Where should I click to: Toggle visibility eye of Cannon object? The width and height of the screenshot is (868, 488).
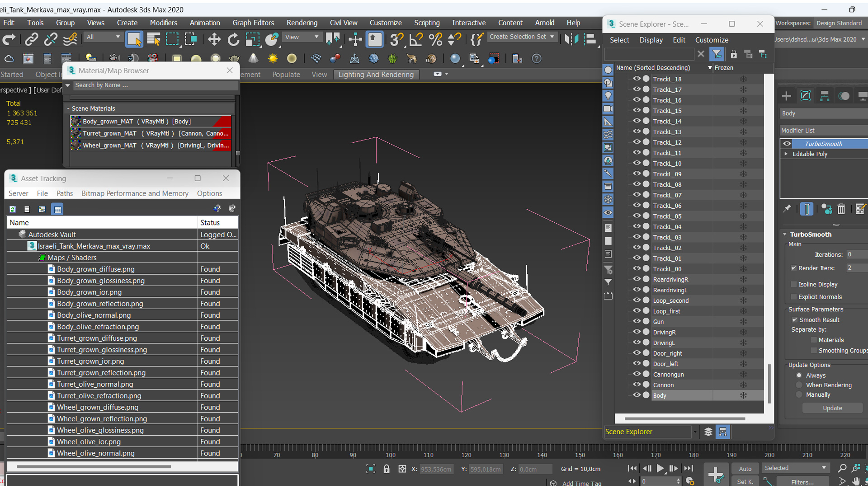tap(637, 385)
